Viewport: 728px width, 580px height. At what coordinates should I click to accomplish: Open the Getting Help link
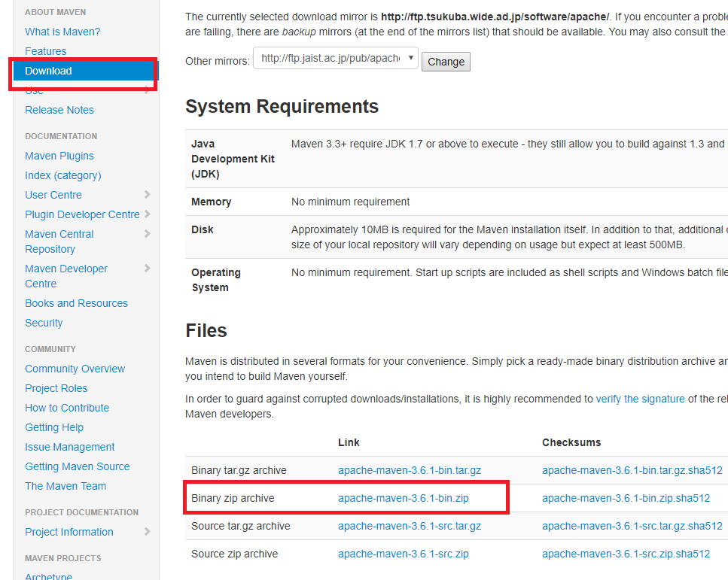(x=54, y=427)
